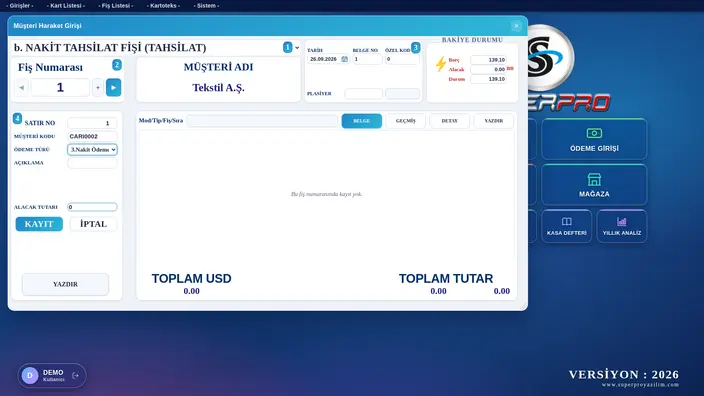Click the Borç balance value field

pyautogui.click(x=488, y=60)
